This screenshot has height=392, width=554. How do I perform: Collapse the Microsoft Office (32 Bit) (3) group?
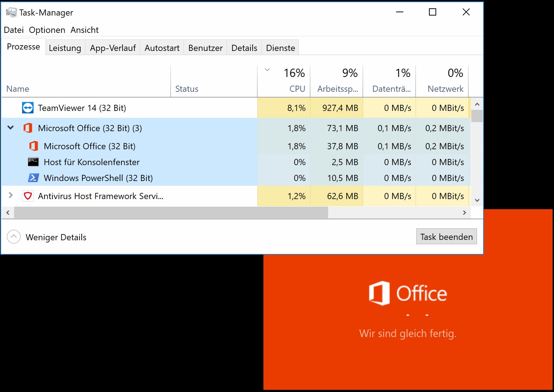pyautogui.click(x=11, y=128)
